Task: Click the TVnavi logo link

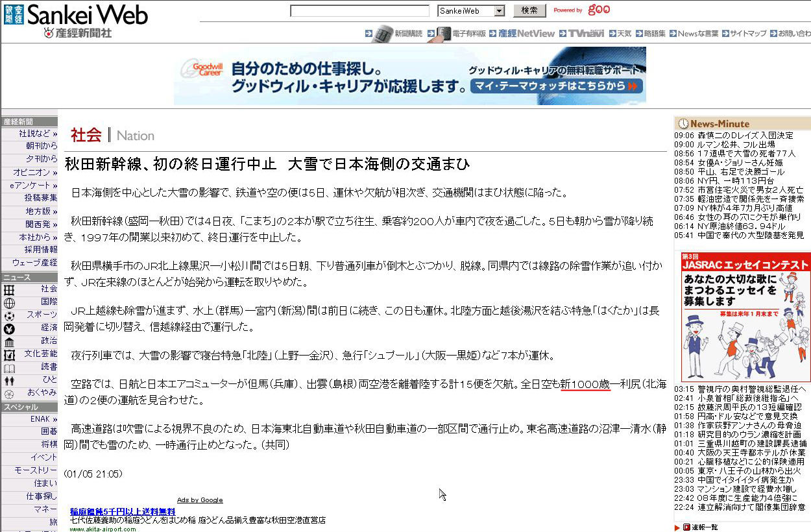Action: 587,34
